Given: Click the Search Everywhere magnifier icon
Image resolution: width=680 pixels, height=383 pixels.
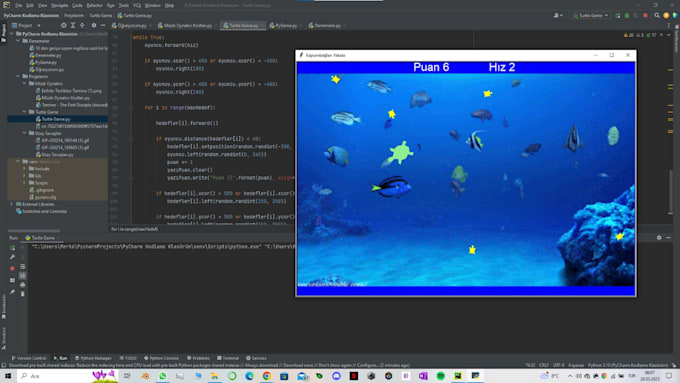Looking at the screenshot, I should coord(657,15).
